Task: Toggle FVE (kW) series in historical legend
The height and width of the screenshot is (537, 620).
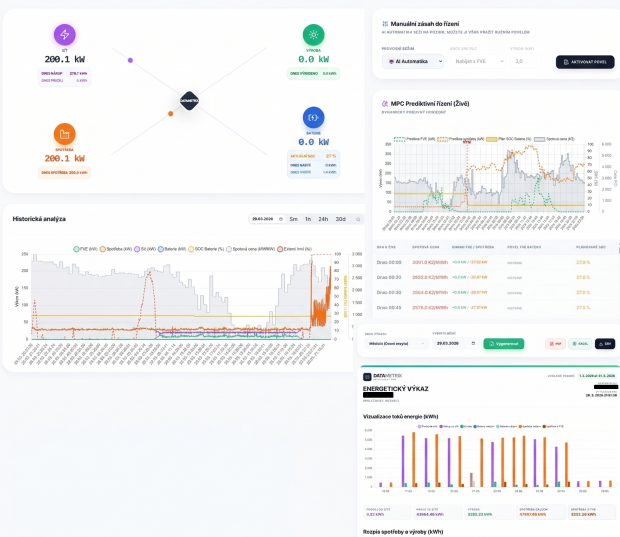Action: 85,249
